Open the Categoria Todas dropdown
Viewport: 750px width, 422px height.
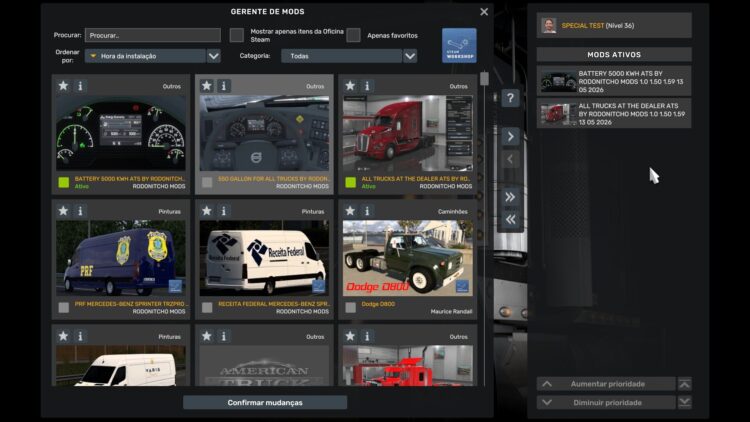[x=342, y=56]
